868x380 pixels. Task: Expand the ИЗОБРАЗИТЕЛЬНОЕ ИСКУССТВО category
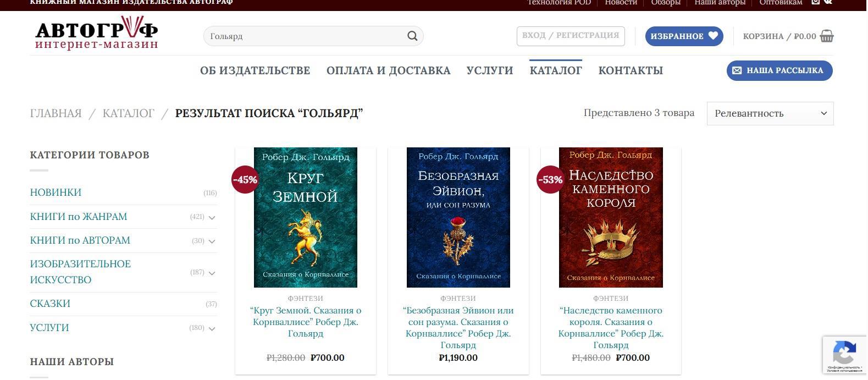pos(212,273)
